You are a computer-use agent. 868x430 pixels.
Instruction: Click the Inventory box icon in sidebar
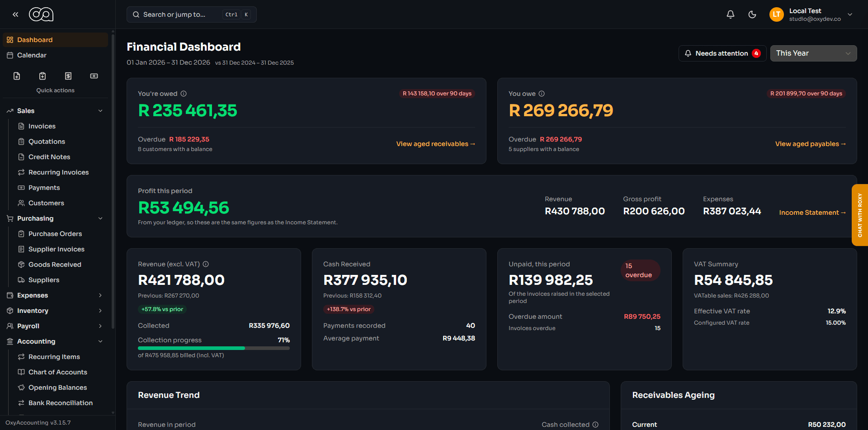coord(10,311)
